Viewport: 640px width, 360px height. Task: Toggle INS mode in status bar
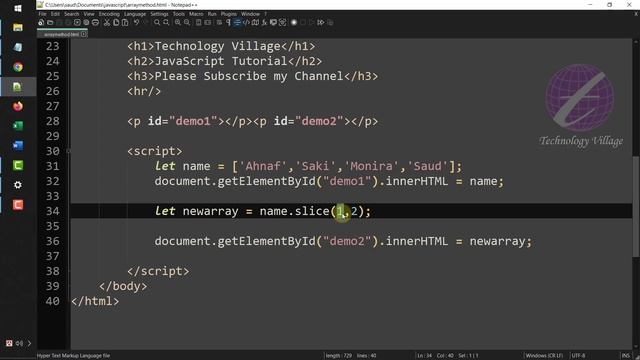(626, 356)
